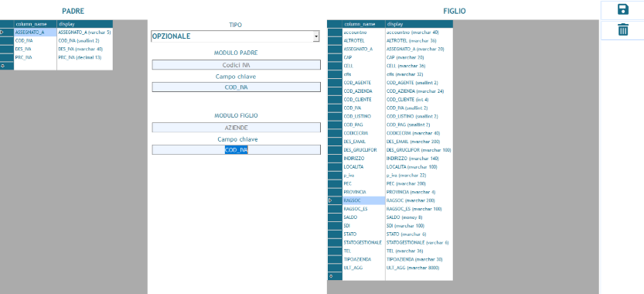
Task: Select COD_IVA cell in PADRE column_name
Action: tap(36, 41)
